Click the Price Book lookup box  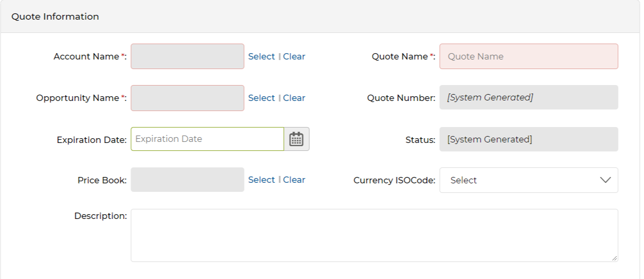coord(188,180)
